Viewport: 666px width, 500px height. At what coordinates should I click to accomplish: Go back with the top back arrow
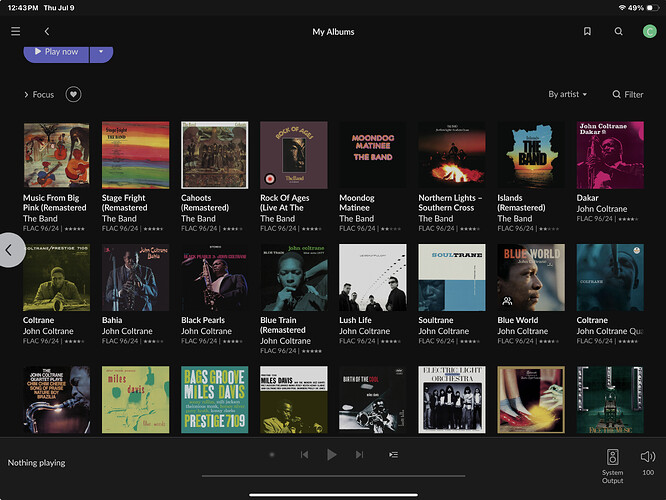click(x=47, y=31)
